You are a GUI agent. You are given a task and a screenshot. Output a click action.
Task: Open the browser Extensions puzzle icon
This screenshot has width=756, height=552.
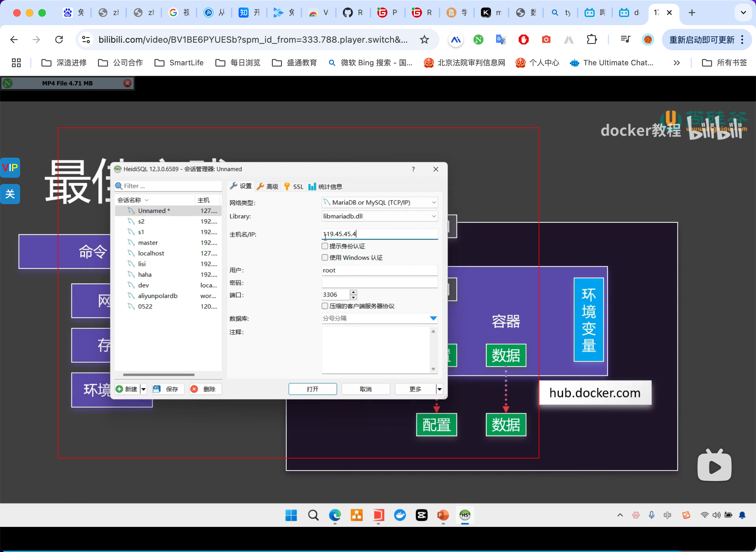tap(591, 40)
